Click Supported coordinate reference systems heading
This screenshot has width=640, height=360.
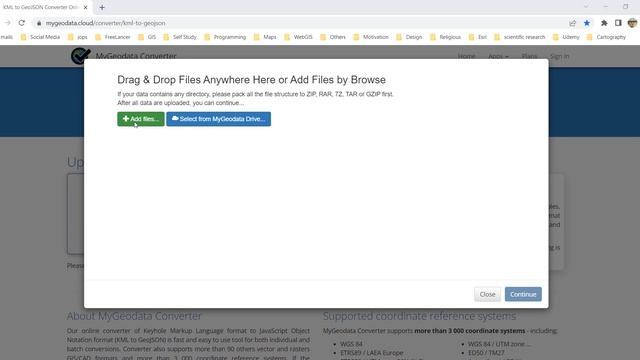click(x=419, y=316)
